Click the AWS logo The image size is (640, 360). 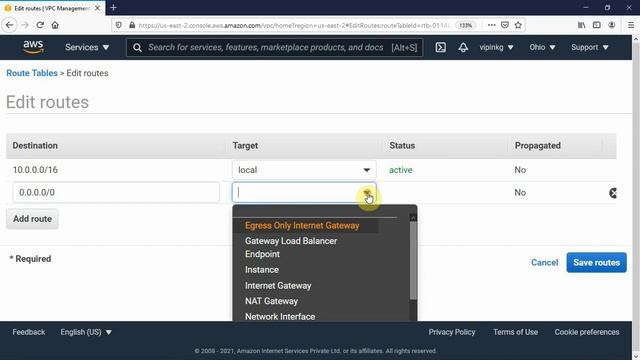(33, 47)
